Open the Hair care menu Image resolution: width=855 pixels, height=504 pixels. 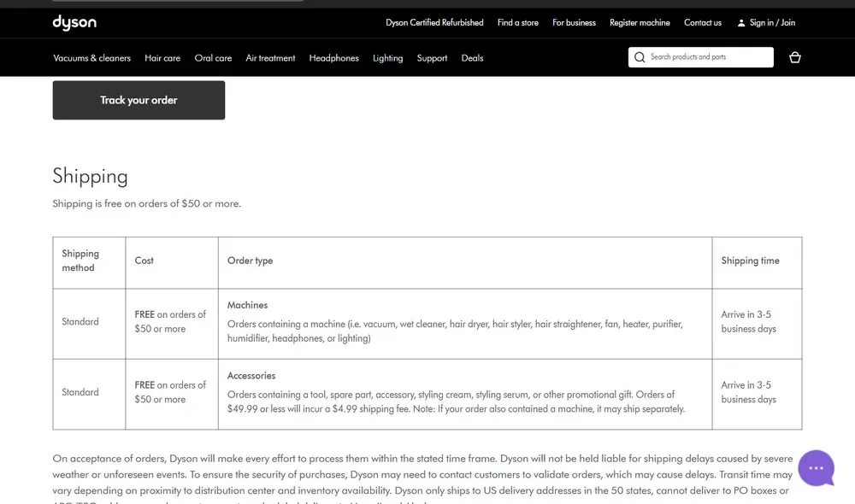[162, 58]
